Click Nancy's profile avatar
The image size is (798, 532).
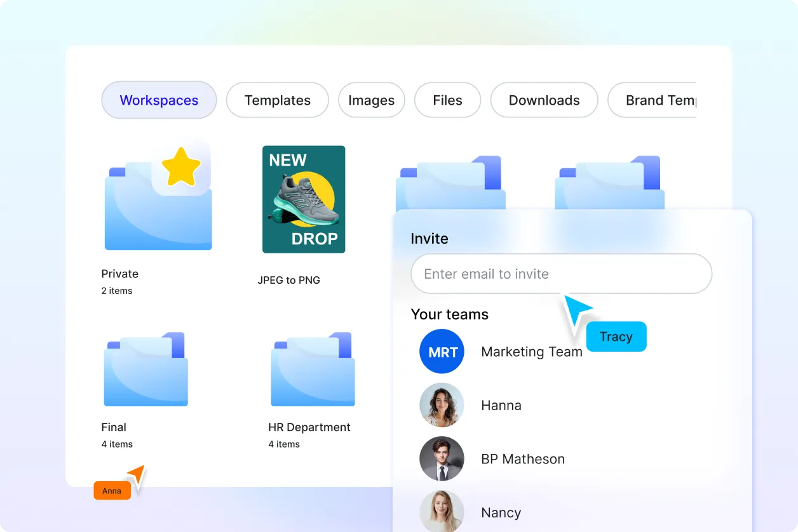[442, 512]
